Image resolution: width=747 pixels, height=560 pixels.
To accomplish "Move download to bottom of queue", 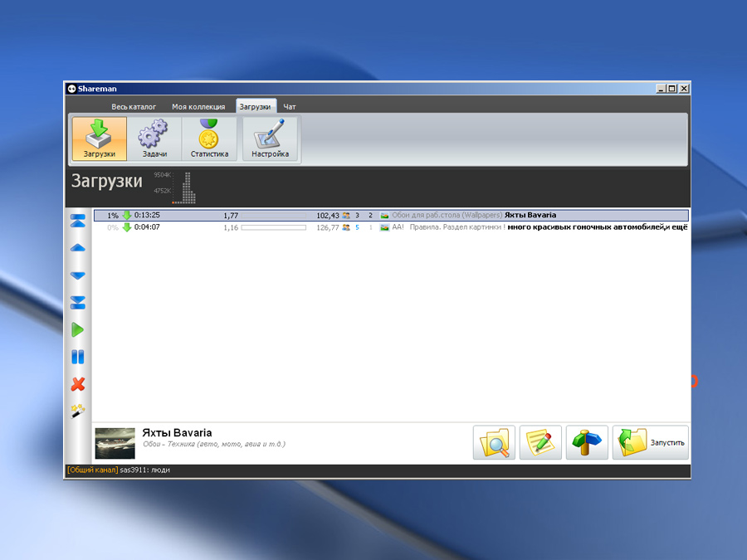I will tap(78, 302).
